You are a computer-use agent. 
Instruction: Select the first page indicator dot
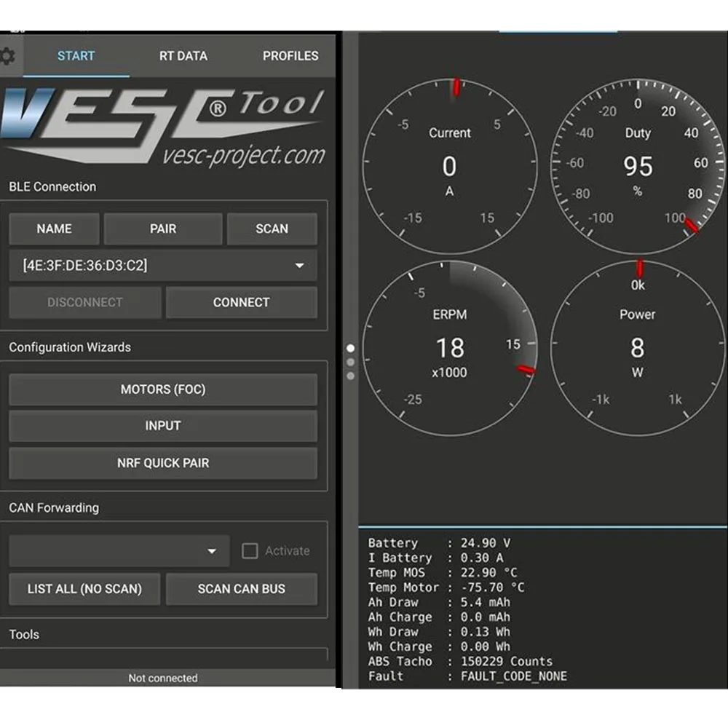click(x=351, y=348)
